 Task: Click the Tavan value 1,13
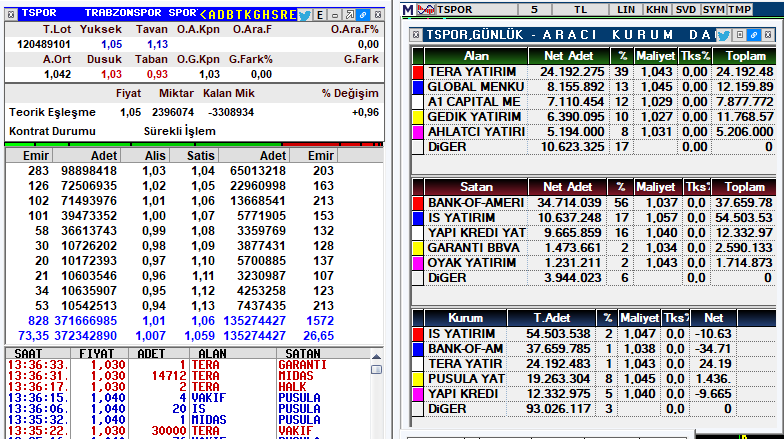point(158,44)
